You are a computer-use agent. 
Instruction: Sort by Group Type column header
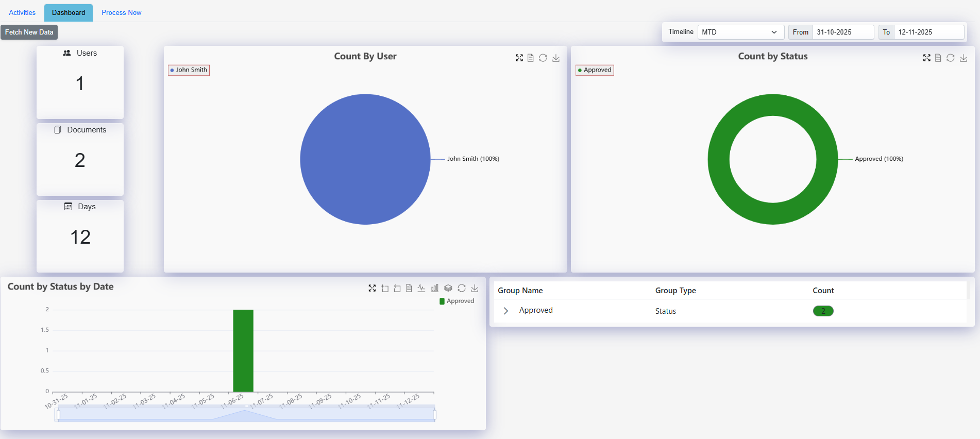675,291
